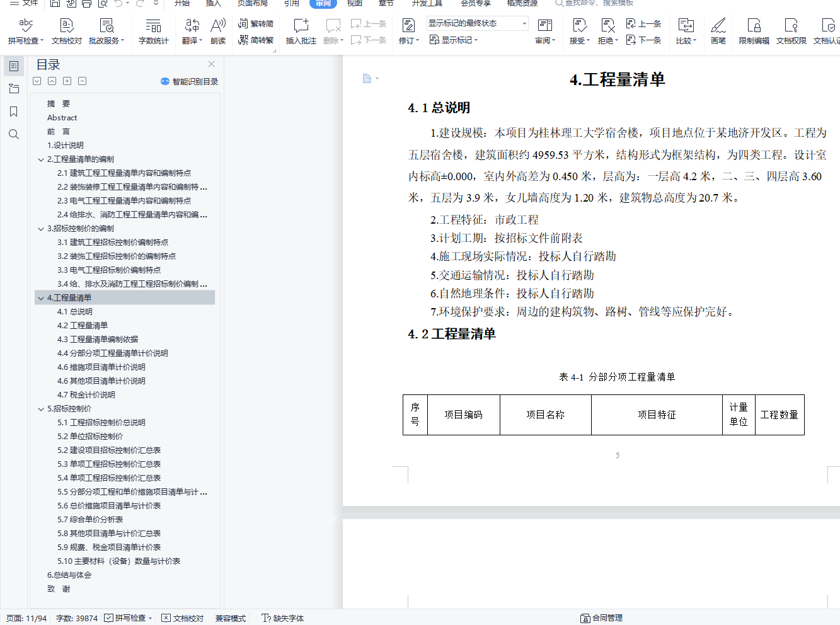Screen dimensions: 840x625
Task: Jump to Abstract in the outline
Action: tap(62, 118)
